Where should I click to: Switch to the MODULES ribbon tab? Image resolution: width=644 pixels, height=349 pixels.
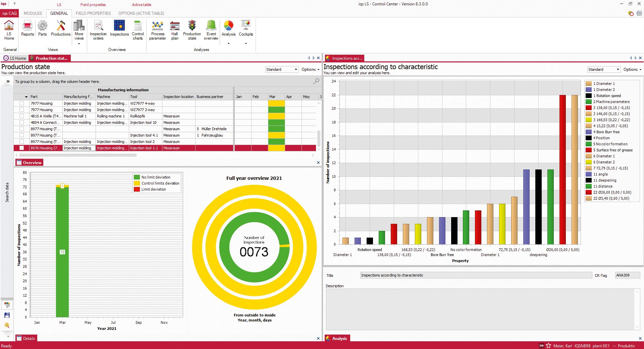tap(33, 13)
